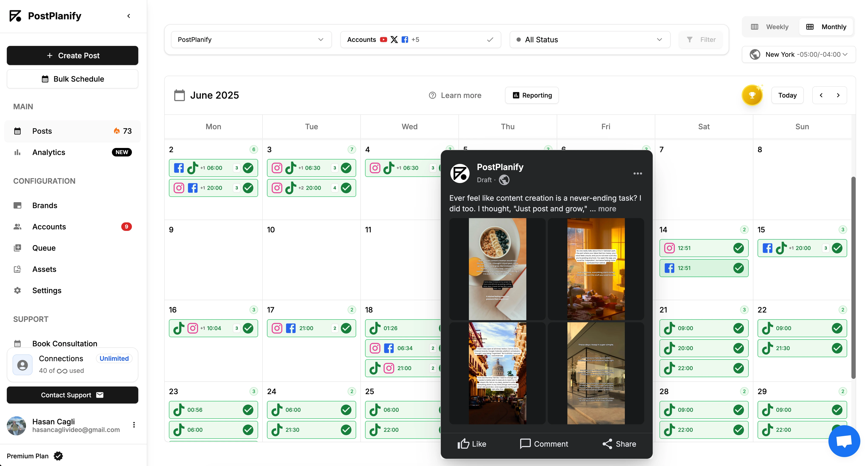
Task: Open the All Status dropdown
Action: pyautogui.click(x=590, y=39)
